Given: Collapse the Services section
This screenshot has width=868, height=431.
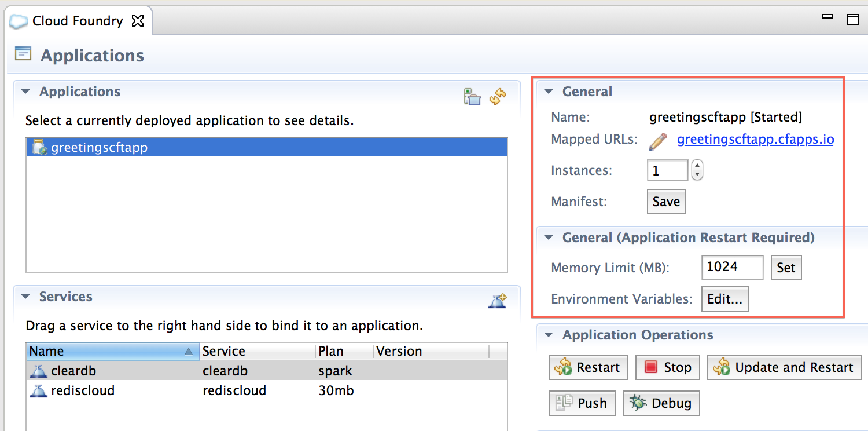Looking at the screenshot, I should [x=25, y=297].
